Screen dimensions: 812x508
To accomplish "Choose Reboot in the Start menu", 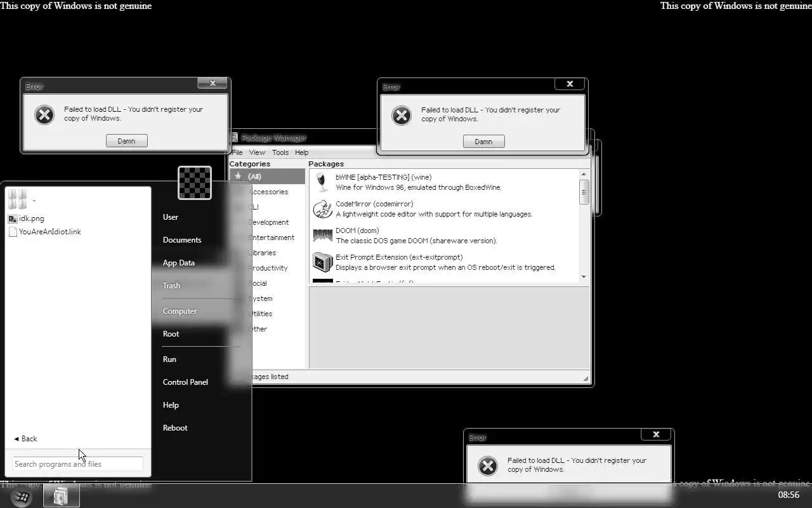I will tap(175, 428).
